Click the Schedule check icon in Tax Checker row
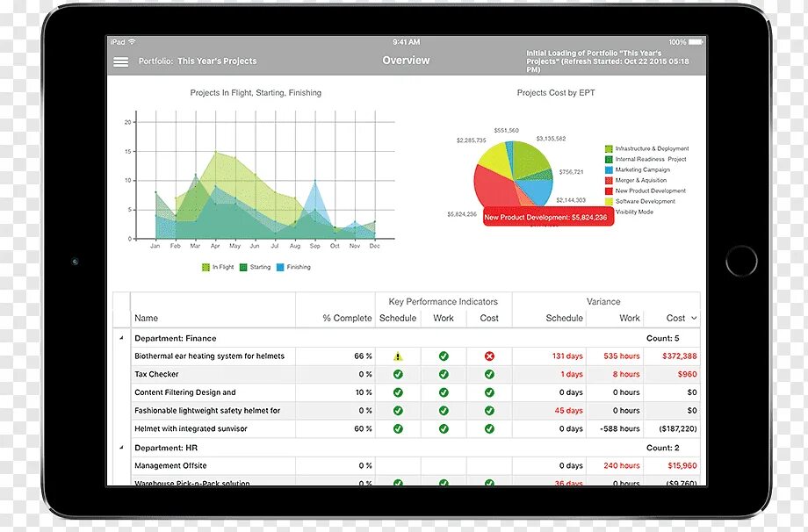808x532 pixels. tap(398, 374)
